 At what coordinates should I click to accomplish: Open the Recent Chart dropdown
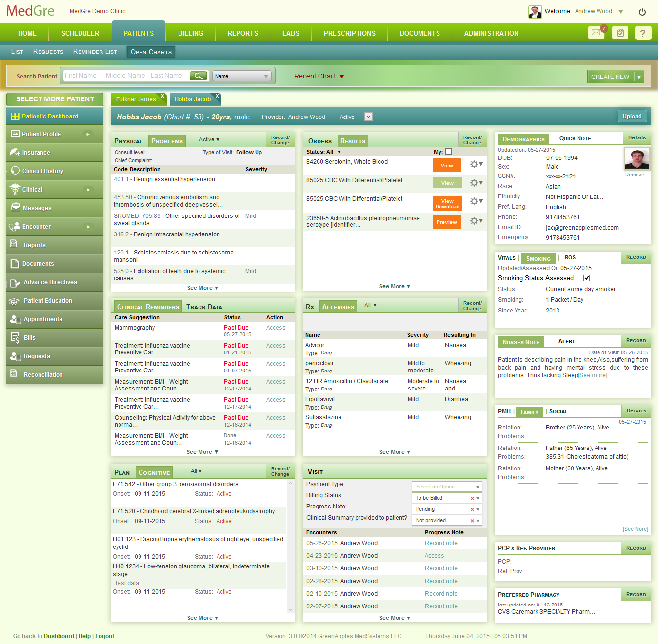(x=319, y=76)
